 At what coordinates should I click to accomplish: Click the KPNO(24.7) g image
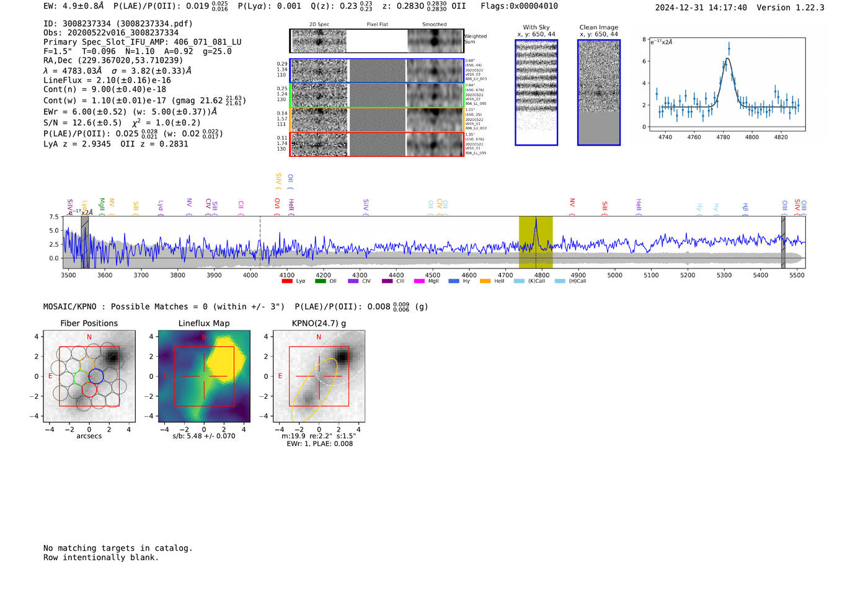(x=319, y=376)
